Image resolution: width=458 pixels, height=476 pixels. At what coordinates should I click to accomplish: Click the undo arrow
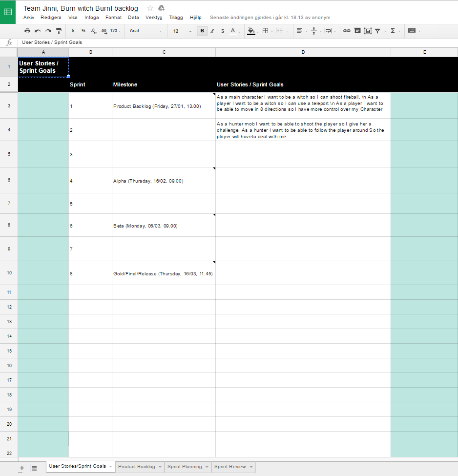click(38, 31)
